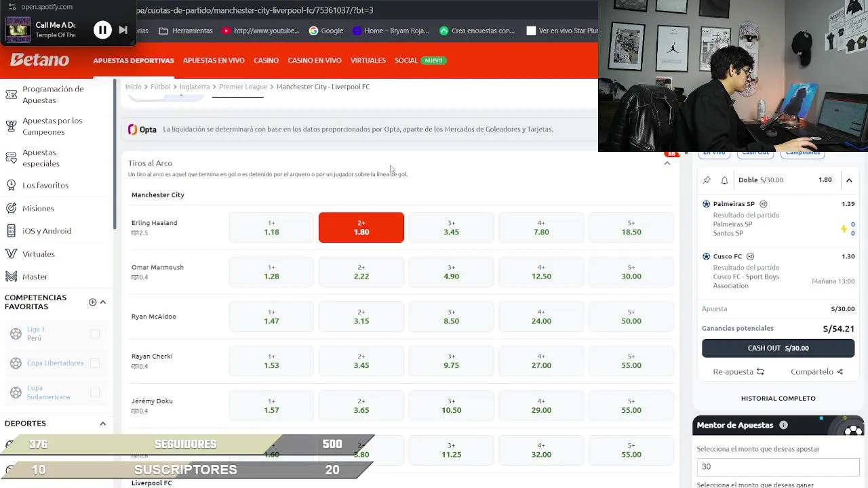Click the browser address bar URL
Image resolution: width=868 pixels, height=488 pixels.
tap(255, 10)
